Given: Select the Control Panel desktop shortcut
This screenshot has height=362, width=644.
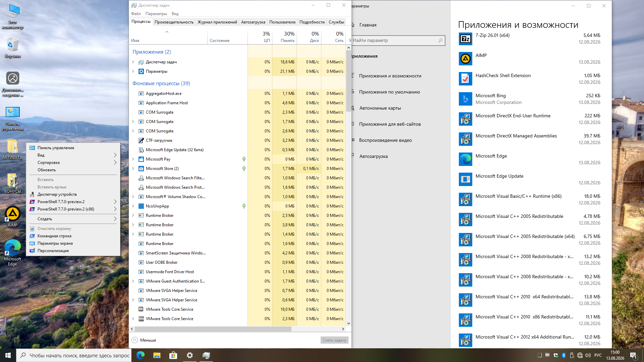Looking at the screenshot, I should click(x=12, y=118).
